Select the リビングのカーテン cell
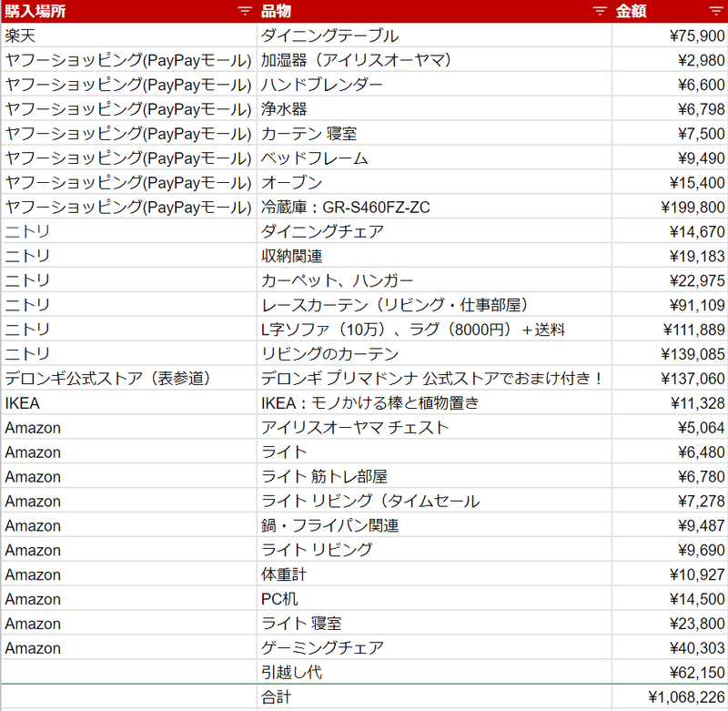Viewport: 728px width, 711px height. click(434, 354)
